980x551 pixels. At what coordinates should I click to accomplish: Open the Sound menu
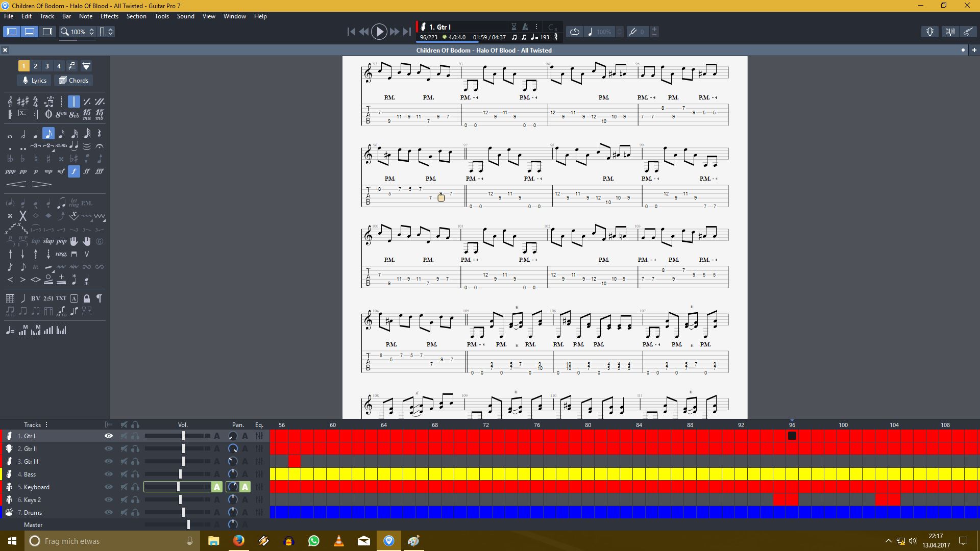(x=186, y=16)
